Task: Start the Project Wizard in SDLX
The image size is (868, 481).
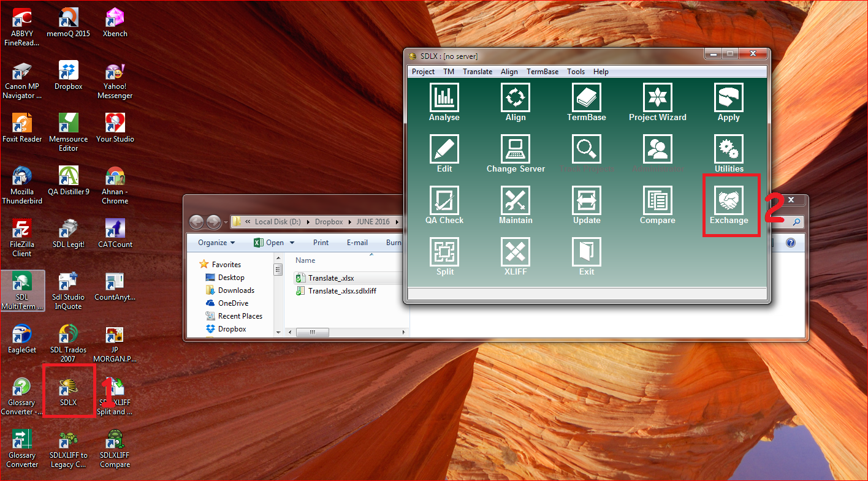Action: [x=658, y=102]
